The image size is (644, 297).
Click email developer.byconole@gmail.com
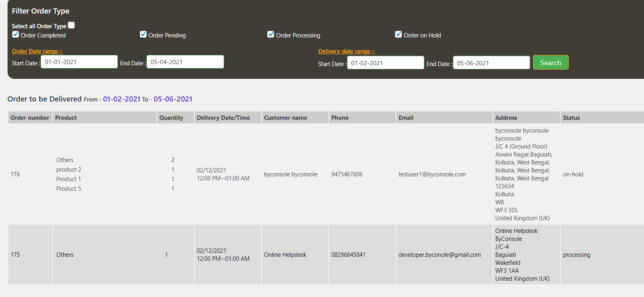click(439, 255)
